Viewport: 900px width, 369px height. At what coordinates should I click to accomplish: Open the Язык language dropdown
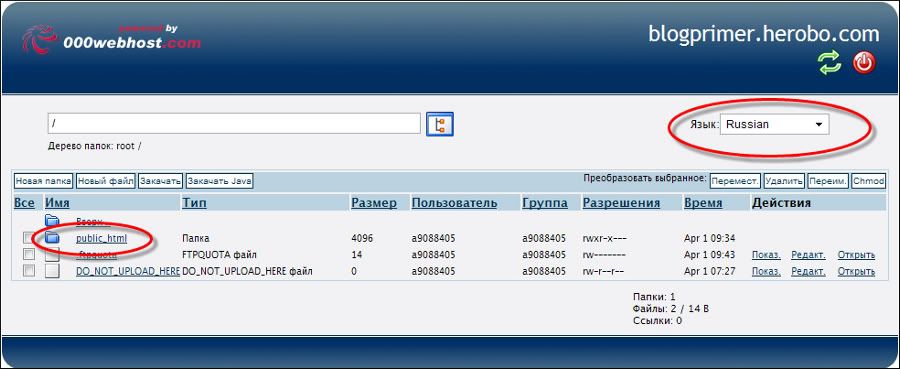tap(774, 125)
